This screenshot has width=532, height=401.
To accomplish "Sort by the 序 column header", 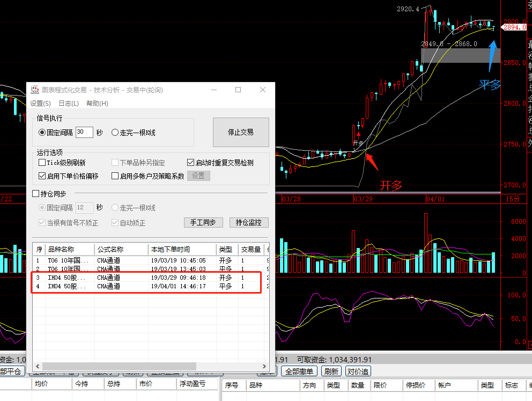I will tap(39, 250).
